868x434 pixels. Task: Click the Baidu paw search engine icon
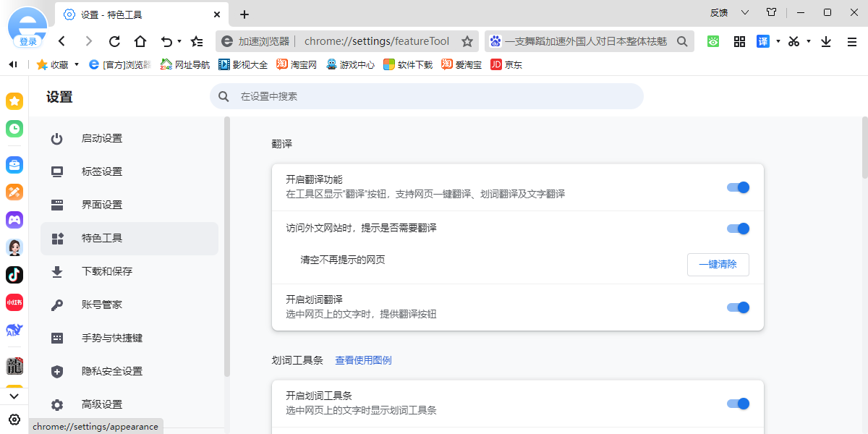[x=495, y=41]
